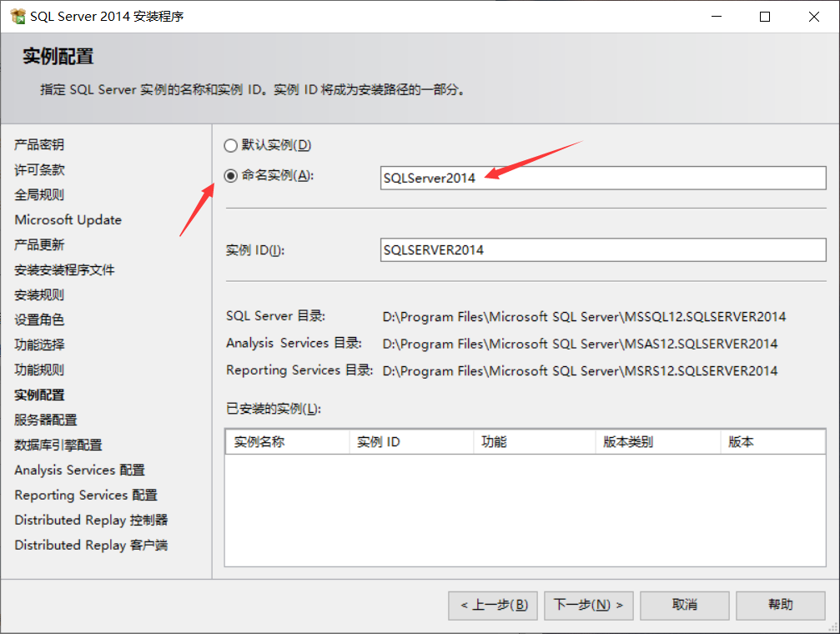Click the Reporting Services 目录 label
840x634 pixels.
(299, 370)
